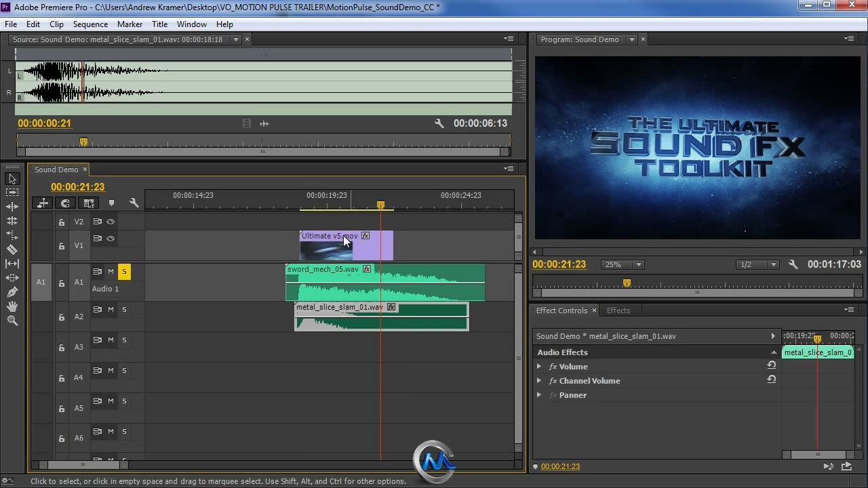Mute track A2
The height and width of the screenshot is (488, 868).
[111, 310]
